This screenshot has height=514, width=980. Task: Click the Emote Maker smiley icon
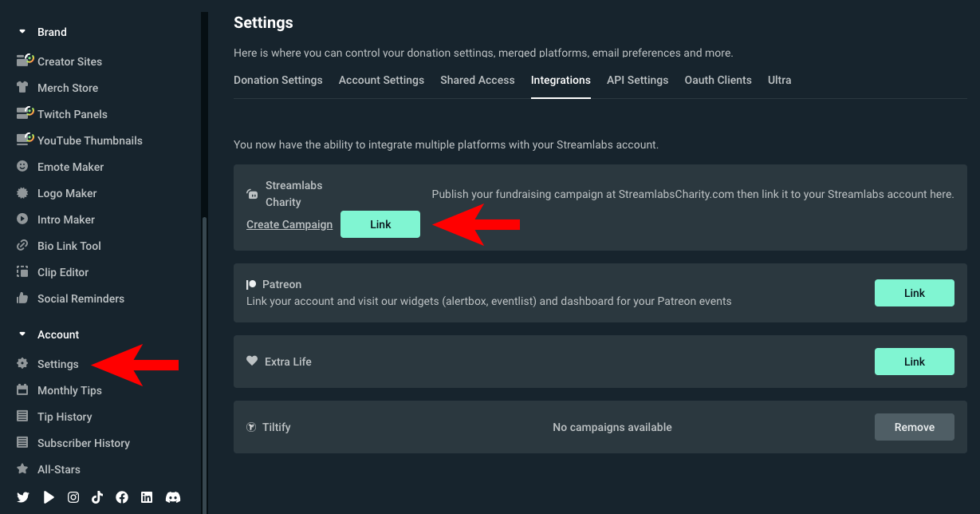pos(22,167)
